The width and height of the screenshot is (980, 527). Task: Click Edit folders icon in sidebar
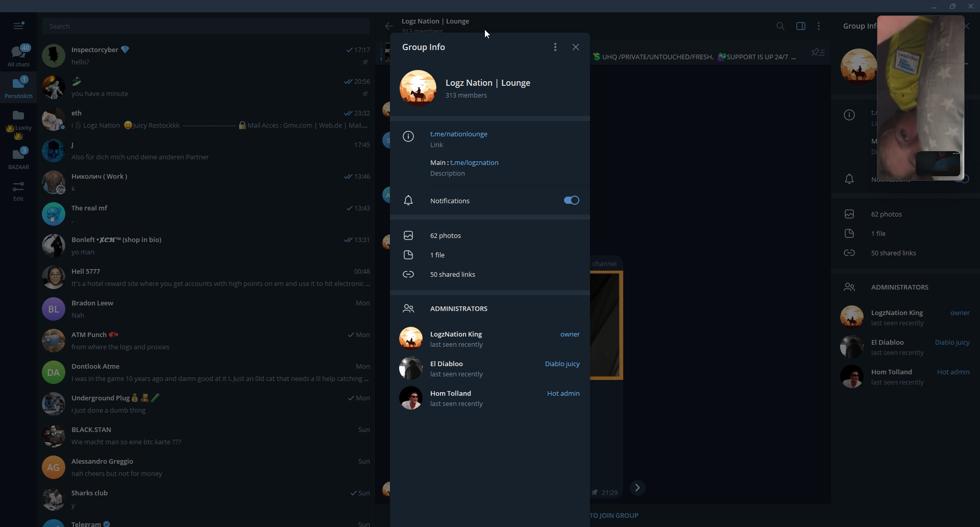point(18,191)
